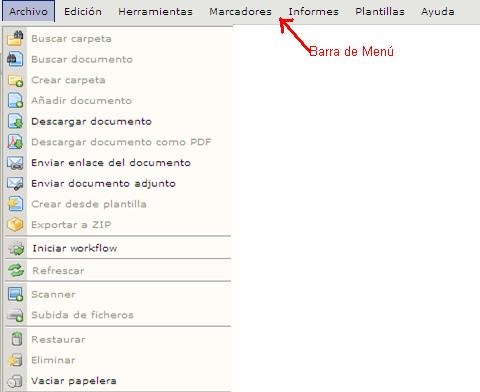The height and width of the screenshot is (392, 480).
Task: Click the Exportar a ZIP box icon
Action: [15, 225]
